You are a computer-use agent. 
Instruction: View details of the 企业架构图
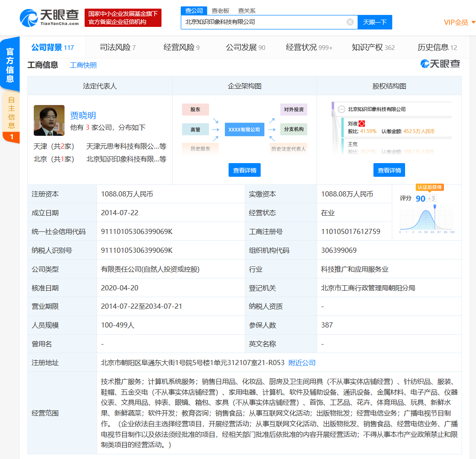pos(244,170)
